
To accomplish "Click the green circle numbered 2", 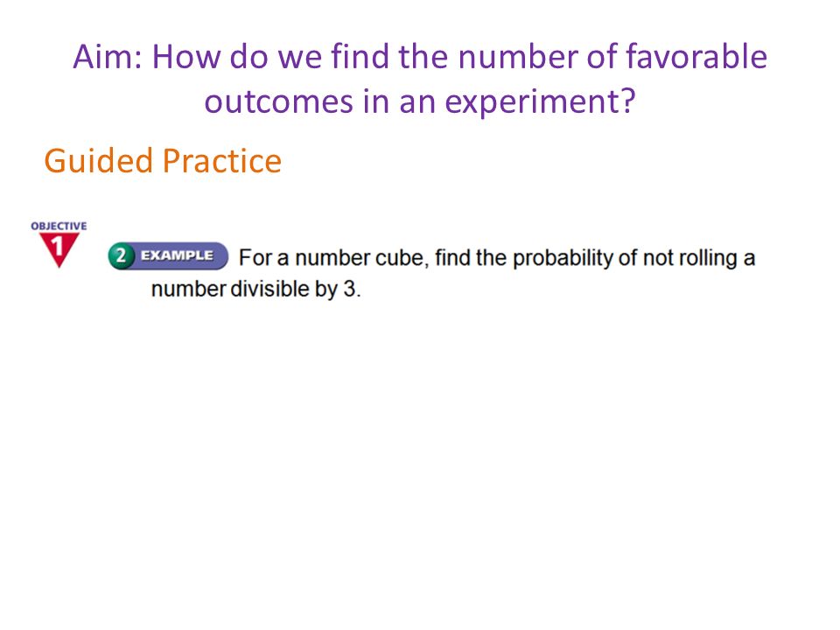I will [x=121, y=255].
